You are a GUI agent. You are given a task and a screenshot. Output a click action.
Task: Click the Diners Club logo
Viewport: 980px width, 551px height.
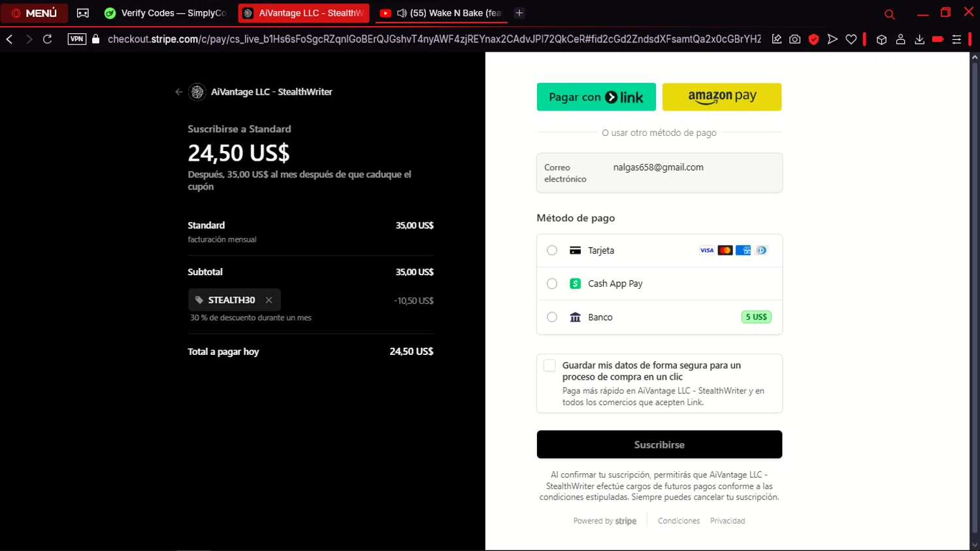pyautogui.click(x=761, y=250)
